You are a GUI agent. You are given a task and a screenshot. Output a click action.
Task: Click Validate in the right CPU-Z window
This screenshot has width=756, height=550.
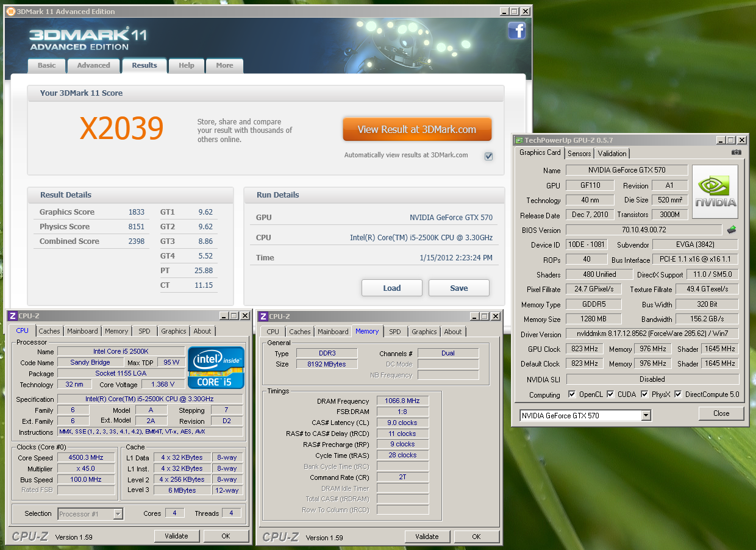427,537
